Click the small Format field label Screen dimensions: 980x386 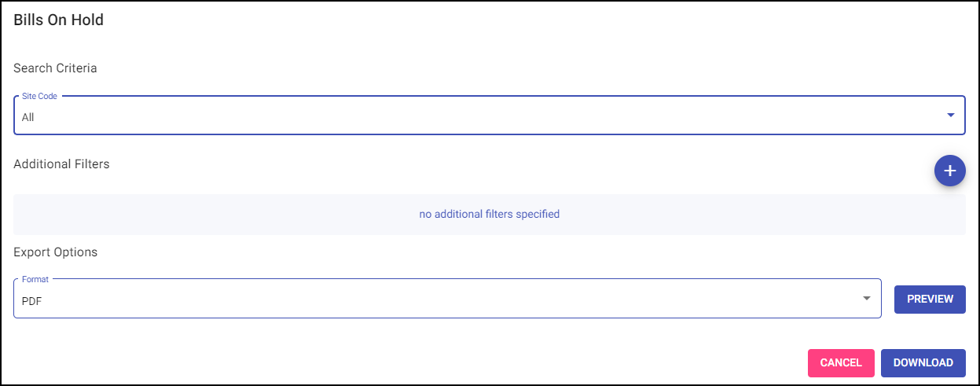tap(35, 278)
